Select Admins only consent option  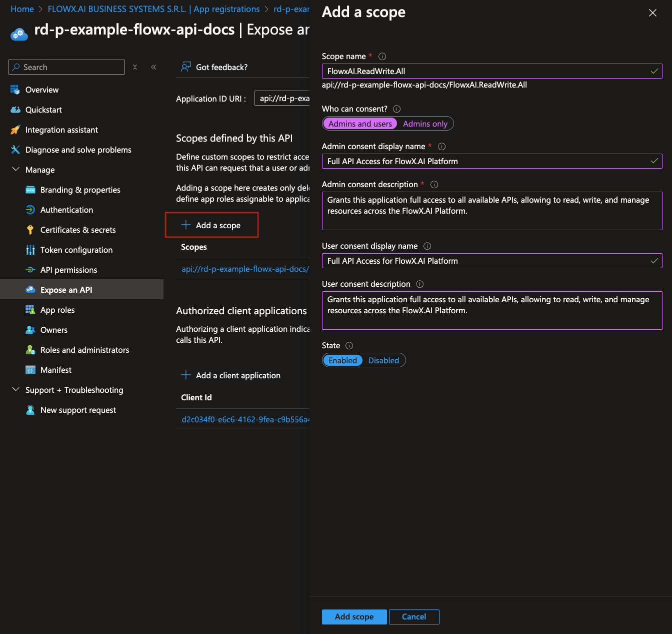pos(425,124)
